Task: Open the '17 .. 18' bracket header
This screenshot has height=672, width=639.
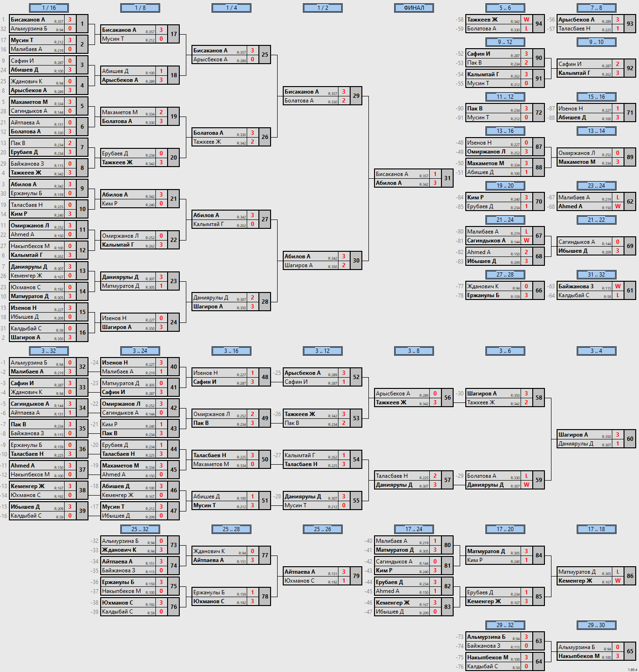Action: click(596, 529)
